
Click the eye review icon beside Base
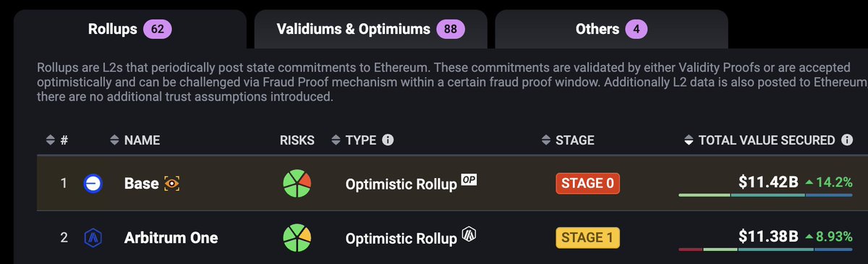pyautogui.click(x=172, y=184)
